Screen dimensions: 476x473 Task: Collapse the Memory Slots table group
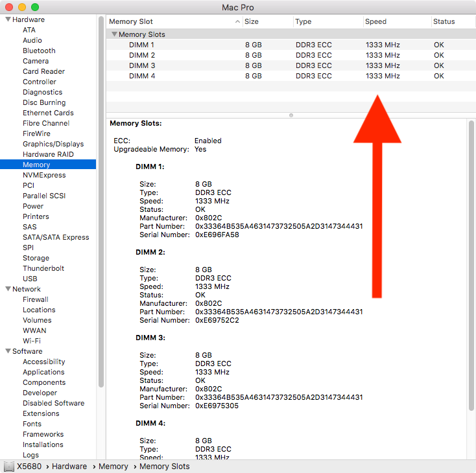coord(114,34)
